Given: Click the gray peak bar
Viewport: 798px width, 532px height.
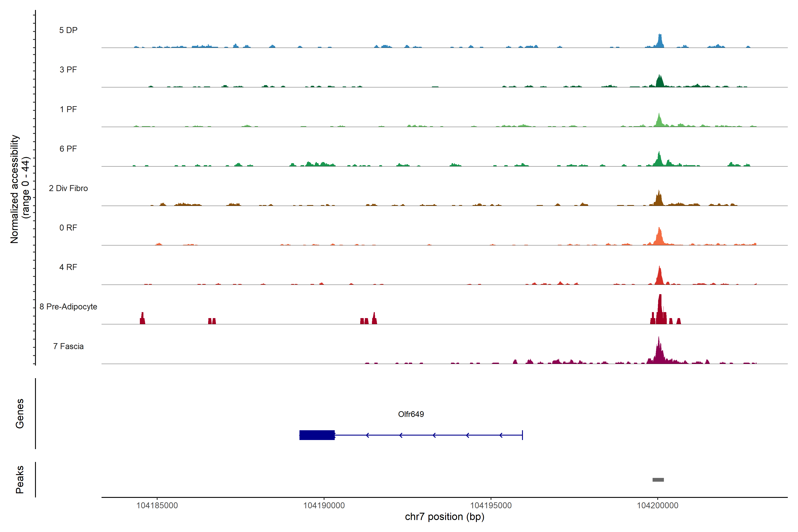Looking at the screenshot, I should coord(658,480).
